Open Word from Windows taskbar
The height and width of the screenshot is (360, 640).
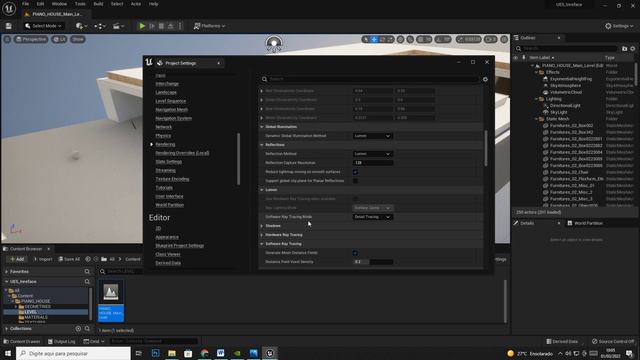point(221,353)
